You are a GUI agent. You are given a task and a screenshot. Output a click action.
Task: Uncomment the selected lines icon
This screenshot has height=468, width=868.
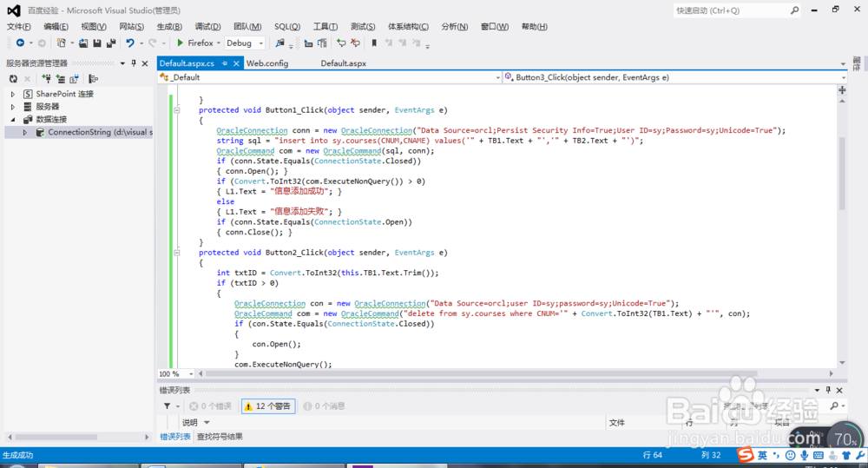tap(355, 43)
